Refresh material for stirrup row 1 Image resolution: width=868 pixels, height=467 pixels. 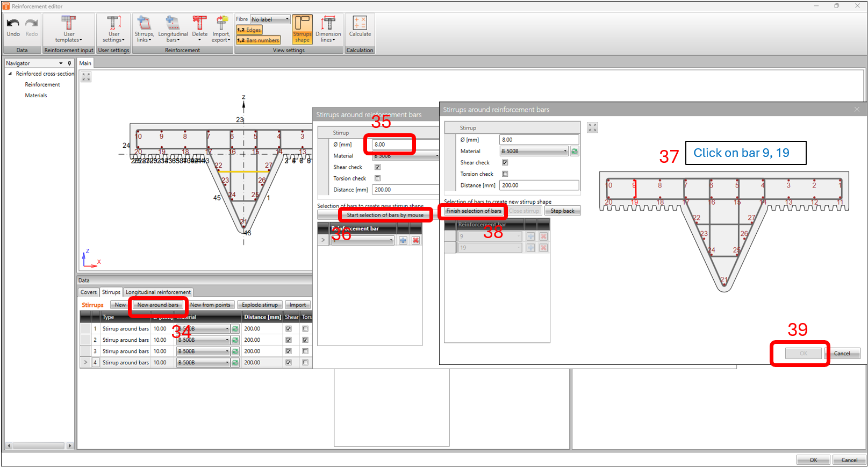point(235,329)
